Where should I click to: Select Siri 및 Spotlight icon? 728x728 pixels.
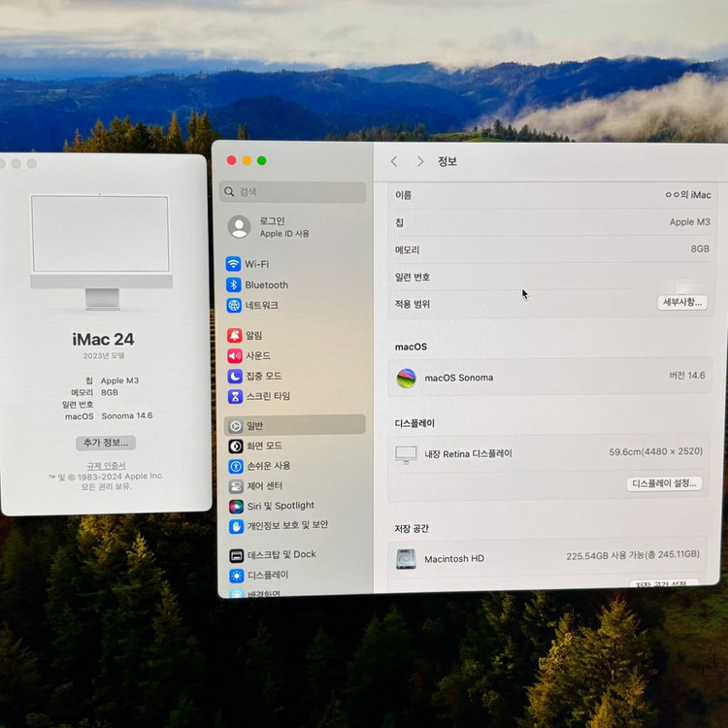pos(236,506)
